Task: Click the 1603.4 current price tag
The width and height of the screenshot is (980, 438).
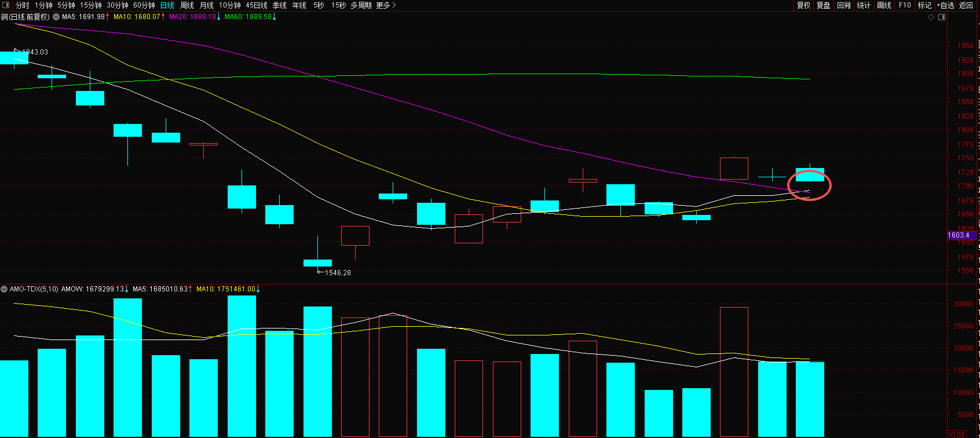Action: pos(959,235)
